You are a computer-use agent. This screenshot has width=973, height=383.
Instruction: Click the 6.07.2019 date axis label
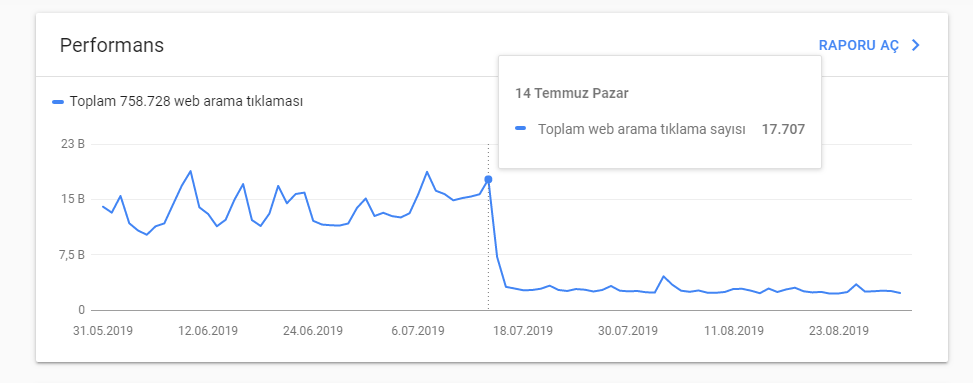pos(417,331)
